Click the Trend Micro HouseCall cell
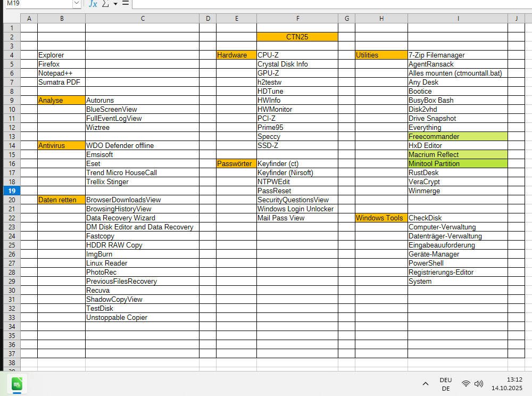Viewport: 532px width, 396px height. pos(142,173)
